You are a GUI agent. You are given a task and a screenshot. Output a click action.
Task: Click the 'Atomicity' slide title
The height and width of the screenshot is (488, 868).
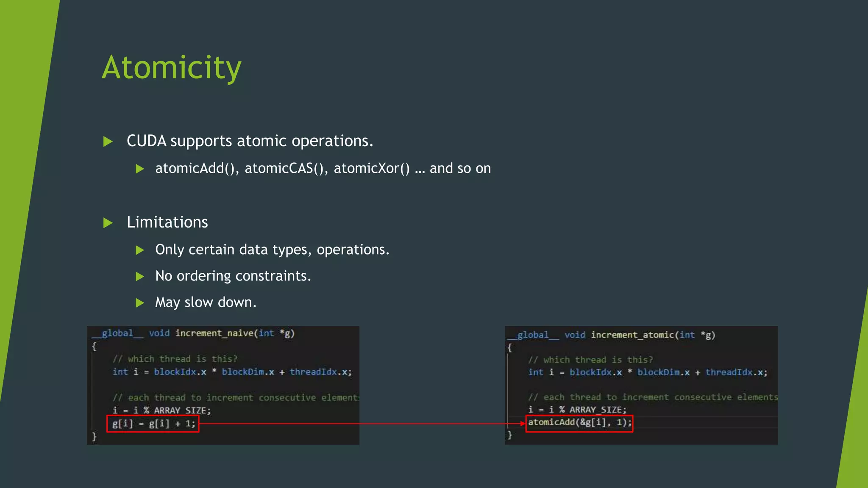(x=171, y=68)
